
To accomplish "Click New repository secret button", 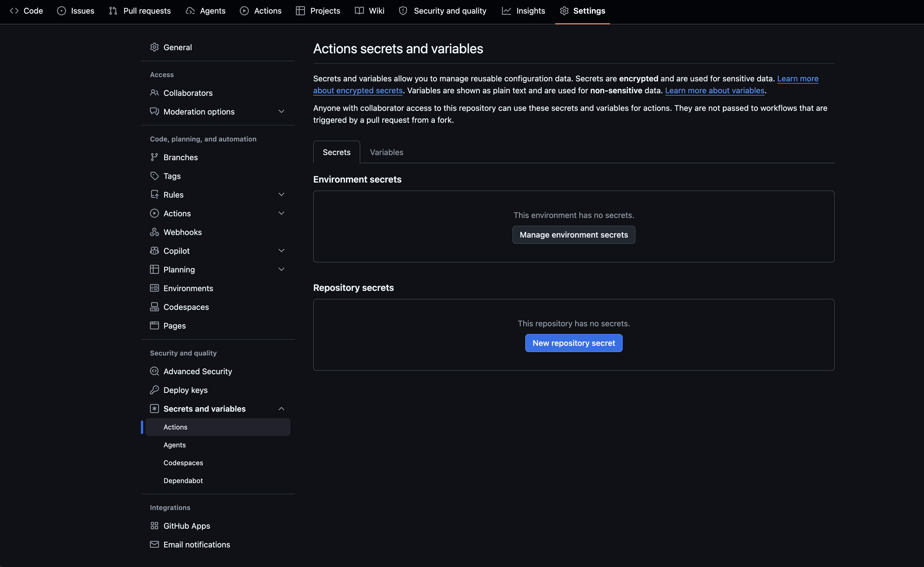I will tap(574, 343).
